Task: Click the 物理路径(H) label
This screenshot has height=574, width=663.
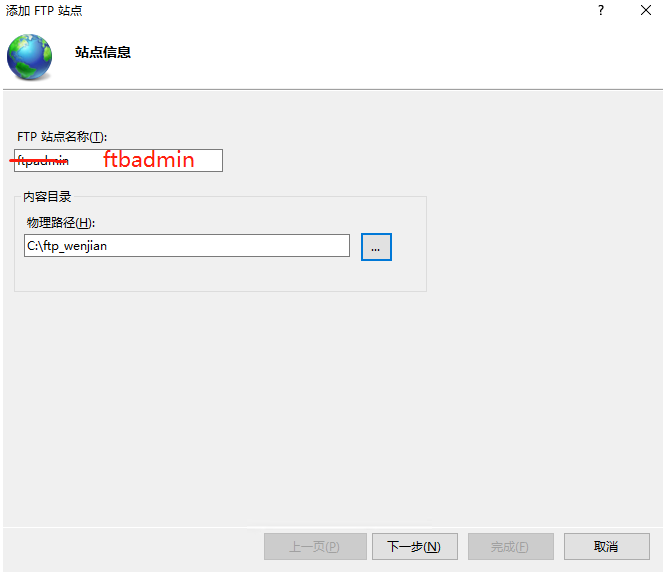Action: click(x=61, y=222)
